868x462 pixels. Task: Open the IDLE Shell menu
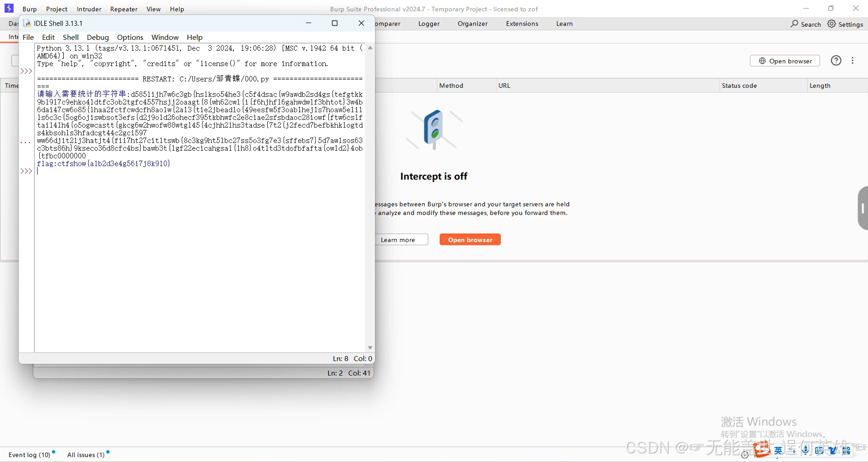(71, 37)
